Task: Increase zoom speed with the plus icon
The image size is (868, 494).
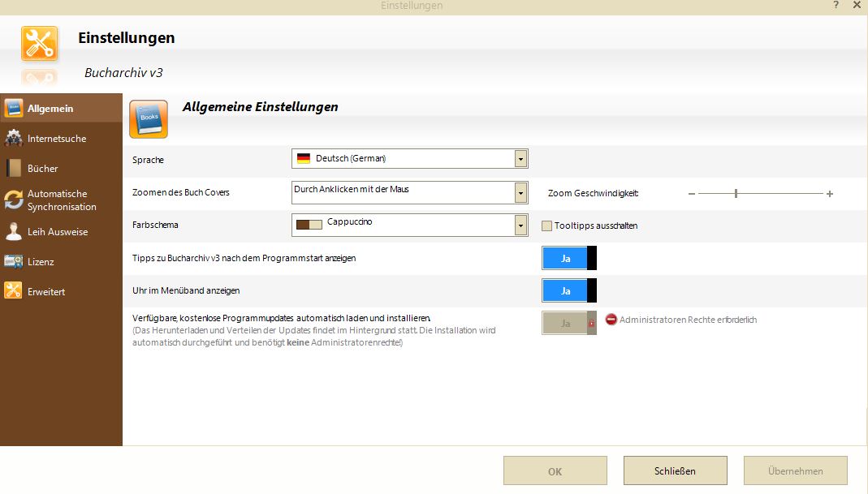Action: [830, 194]
